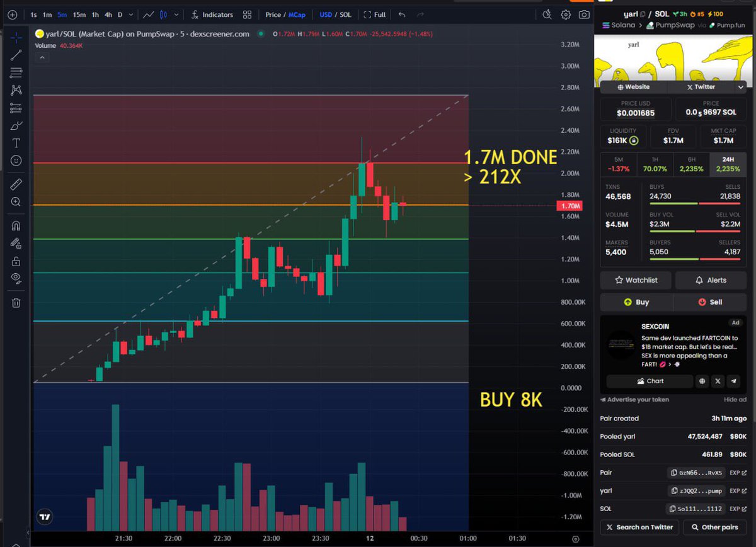Switch to the 15m timeframe
Image resolution: width=756 pixels, height=547 pixels.
click(x=79, y=14)
